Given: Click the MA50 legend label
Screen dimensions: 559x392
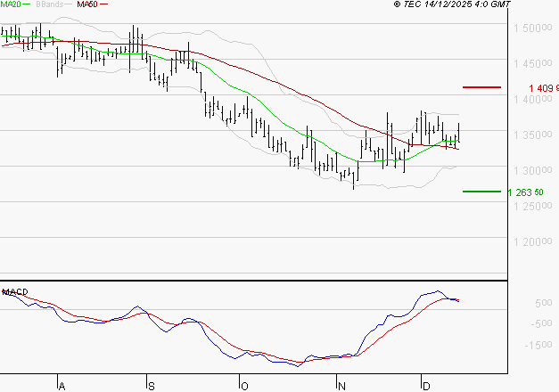Looking at the screenshot, I should (x=87, y=4).
